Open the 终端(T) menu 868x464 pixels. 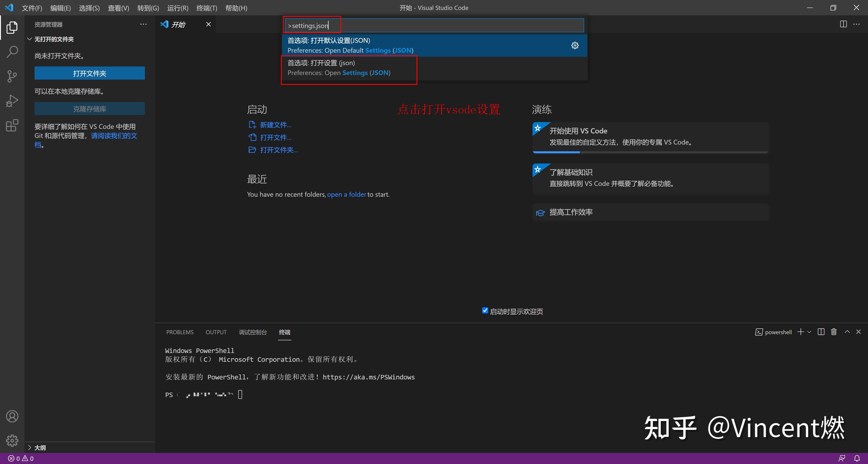click(207, 8)
